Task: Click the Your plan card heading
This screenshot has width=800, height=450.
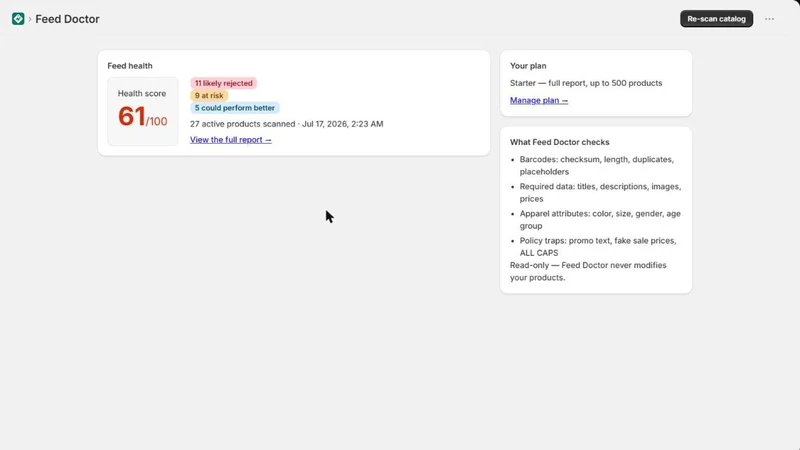Action: pos(528,66)
